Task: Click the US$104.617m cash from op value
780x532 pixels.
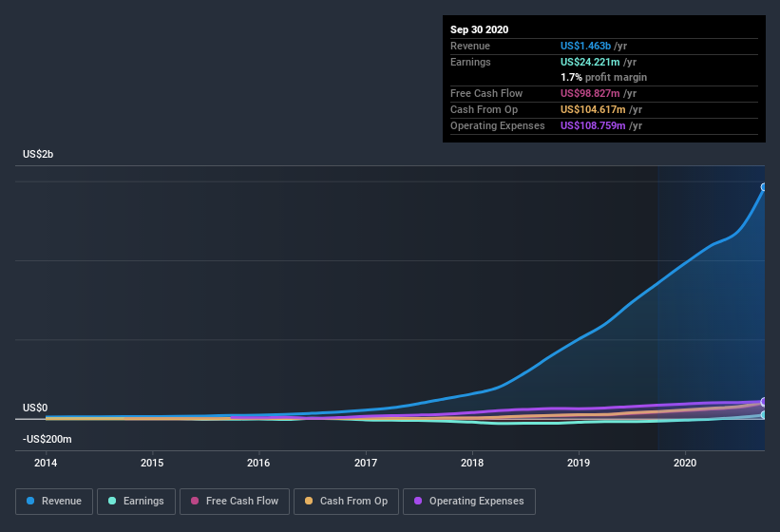Action: tap(593, 109)
